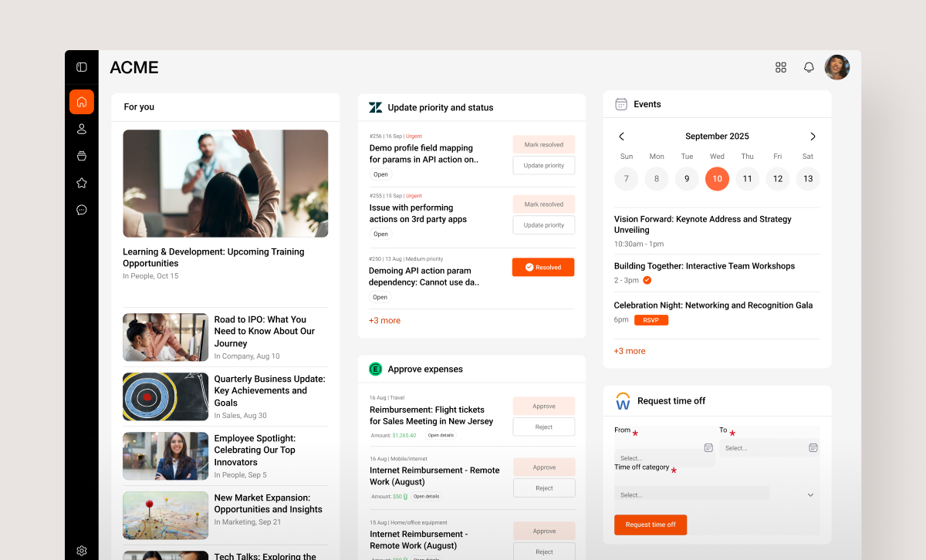Show +3 more events
Viewport: 926px width, 560px height.
pos(630,351)
